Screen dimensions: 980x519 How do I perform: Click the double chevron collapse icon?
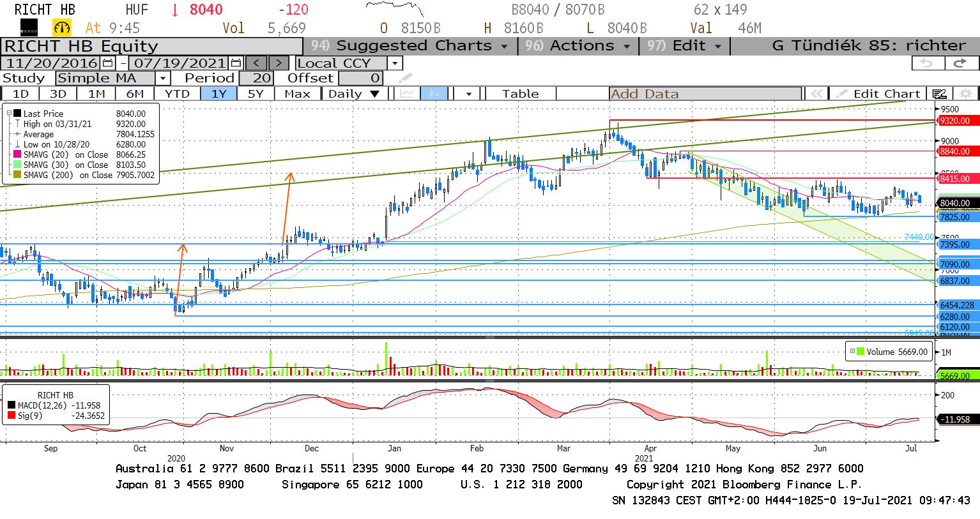(816, 94)
